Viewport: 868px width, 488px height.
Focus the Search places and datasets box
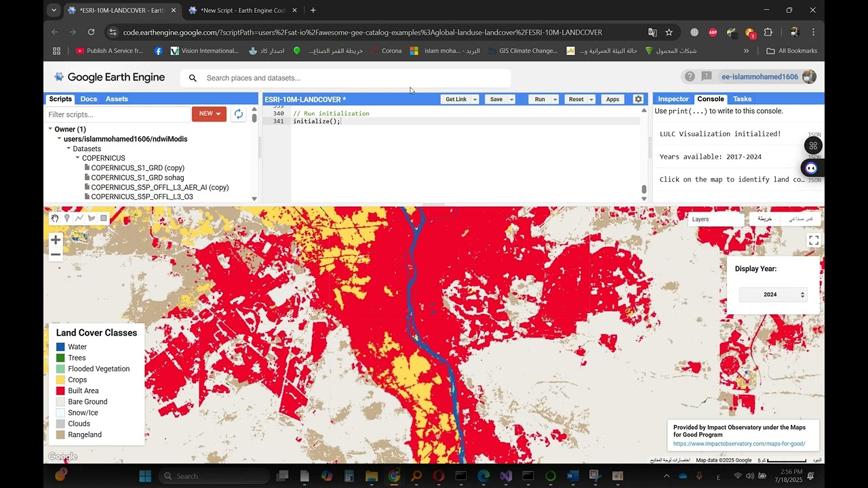[346, 78]
